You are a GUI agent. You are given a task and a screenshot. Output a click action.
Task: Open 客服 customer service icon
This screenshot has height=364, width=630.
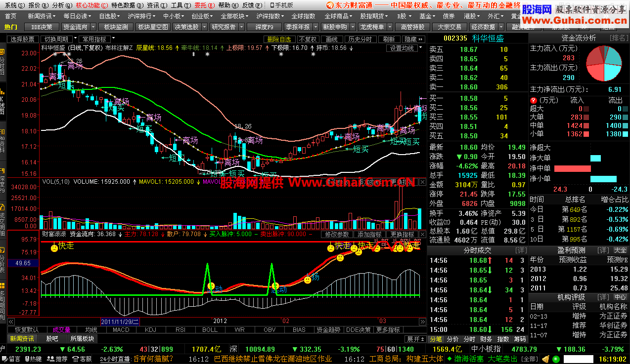pyautogui.click(x=75, y=359)
